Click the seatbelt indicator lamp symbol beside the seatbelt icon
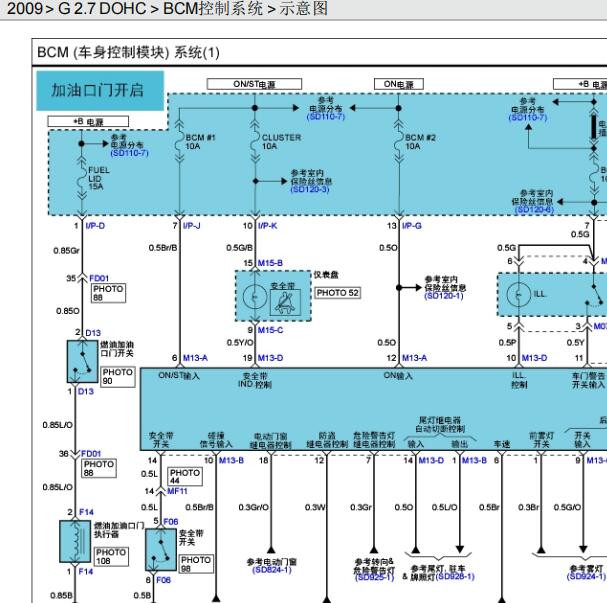 tap(255, 297)
